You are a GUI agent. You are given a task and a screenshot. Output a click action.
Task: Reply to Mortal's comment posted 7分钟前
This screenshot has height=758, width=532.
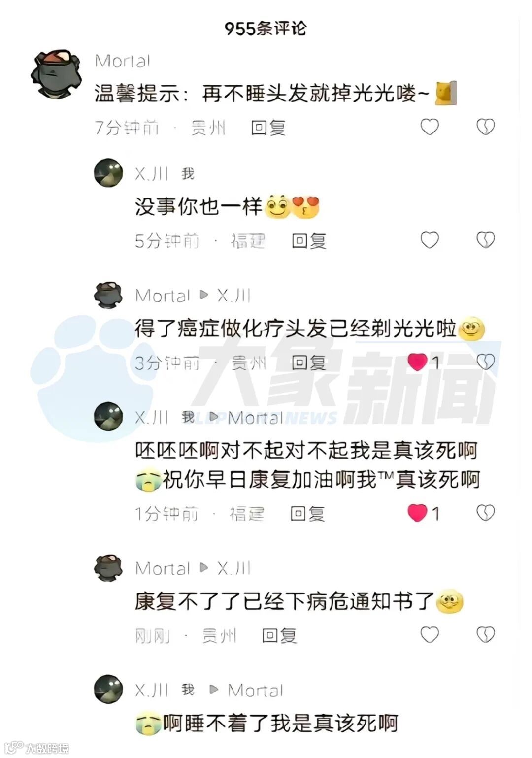click(268, 128)
